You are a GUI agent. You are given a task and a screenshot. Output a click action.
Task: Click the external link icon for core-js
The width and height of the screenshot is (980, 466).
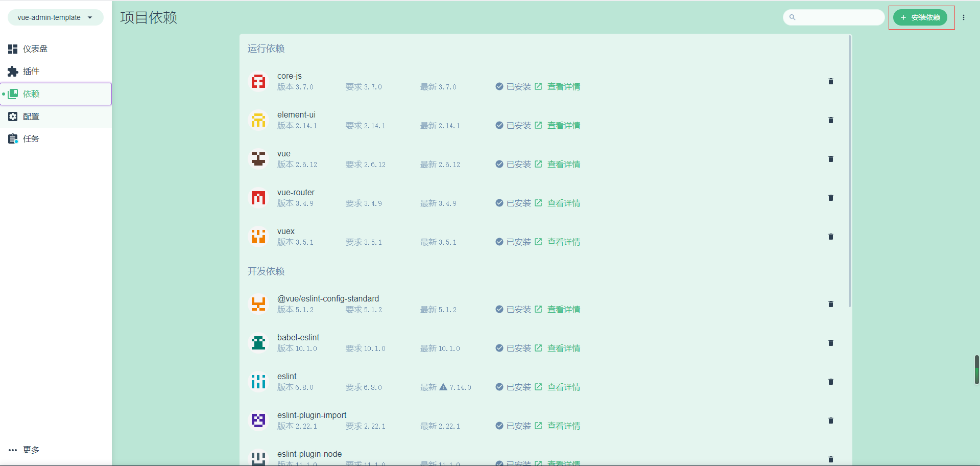[538, 86]
